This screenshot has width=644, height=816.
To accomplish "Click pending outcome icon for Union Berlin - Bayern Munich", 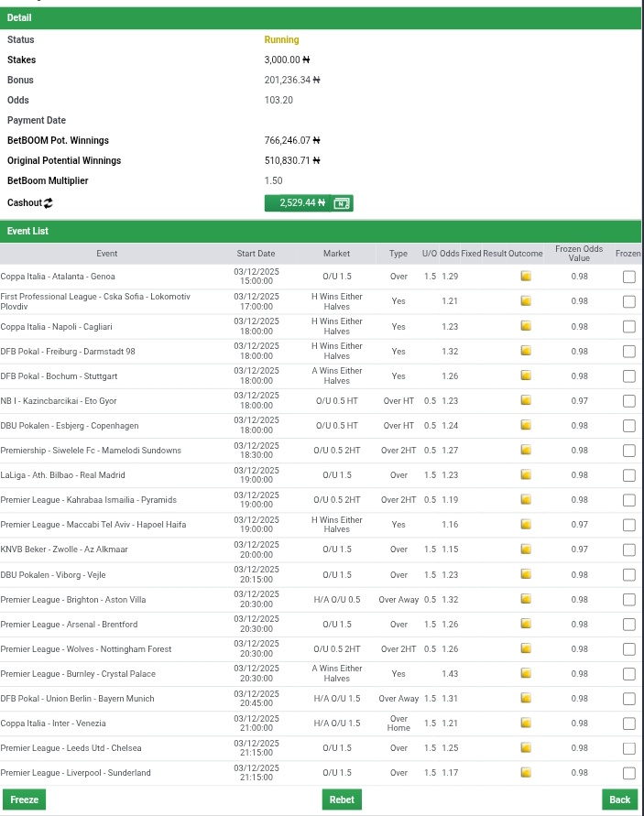I will (x=526, y=698).
